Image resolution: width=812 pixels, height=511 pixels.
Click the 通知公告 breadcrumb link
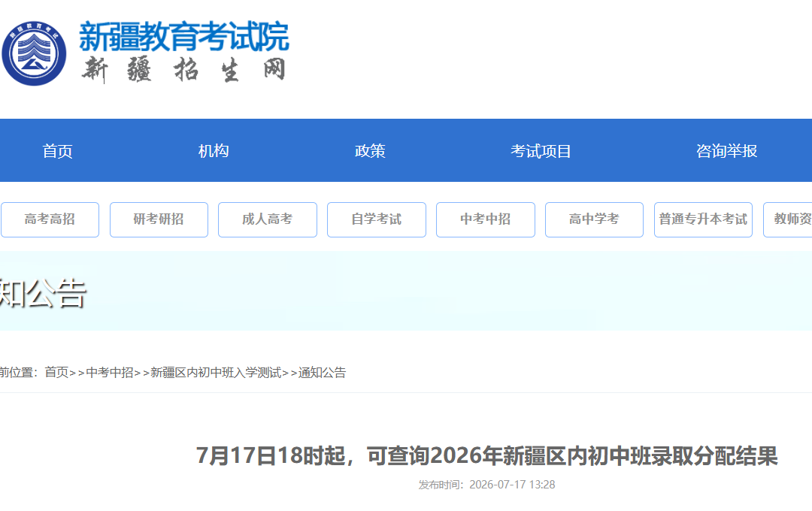coord(322,372)
